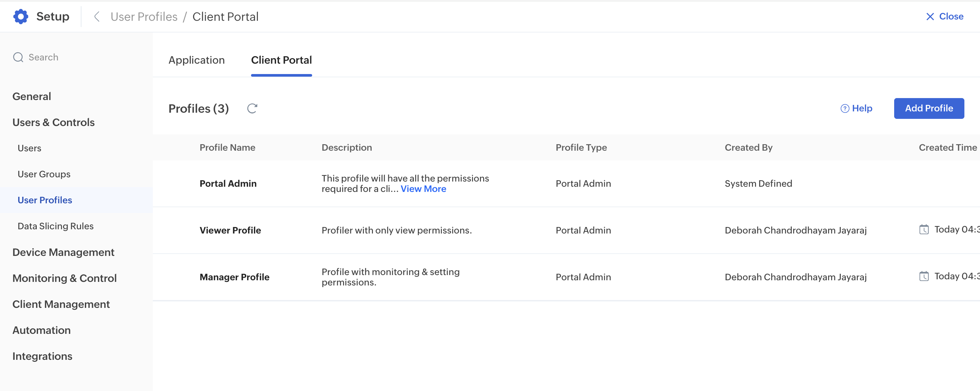The width and height of the screenshot is (980, 391).
Task: Go to User Groups in sidebar
Action: click(x=44, y=174)
